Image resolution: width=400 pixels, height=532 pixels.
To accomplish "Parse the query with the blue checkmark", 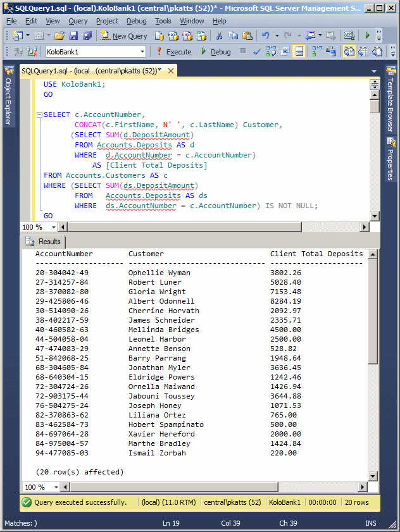I will (x=257, y=52).
